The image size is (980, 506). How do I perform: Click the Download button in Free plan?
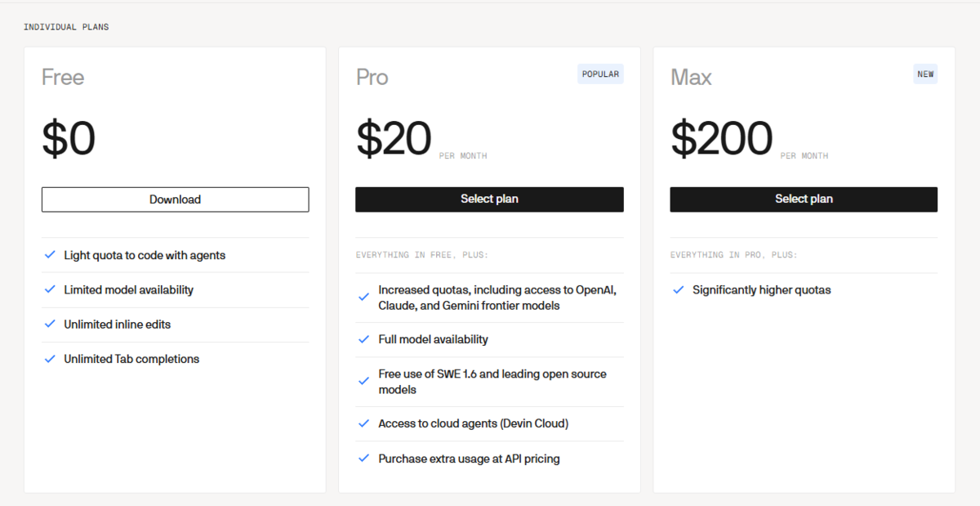pos(175,199)
